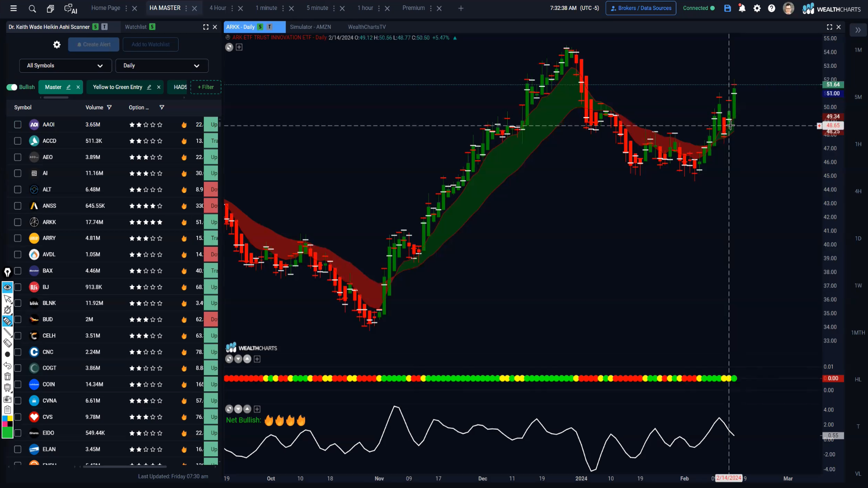Check the ARKK row checkbox
This screenshot has width=868, height=488.
pos(18,222)
